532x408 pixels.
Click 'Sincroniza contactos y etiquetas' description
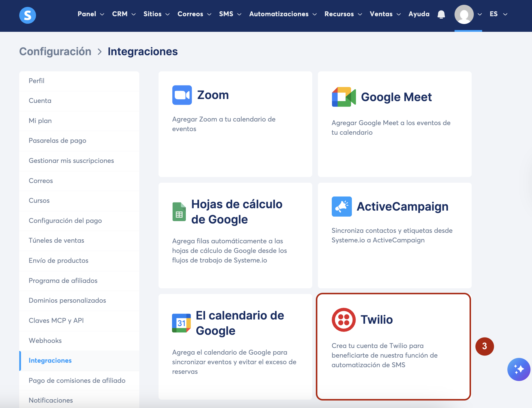(392, 235)
